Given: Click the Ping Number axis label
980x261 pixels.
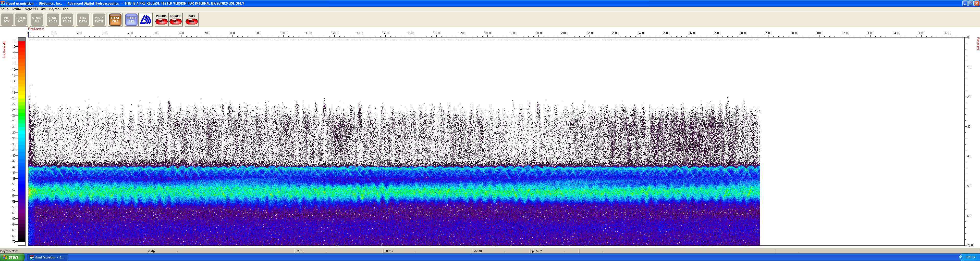Looking at the screenshot, I should [x=36, y=29].
